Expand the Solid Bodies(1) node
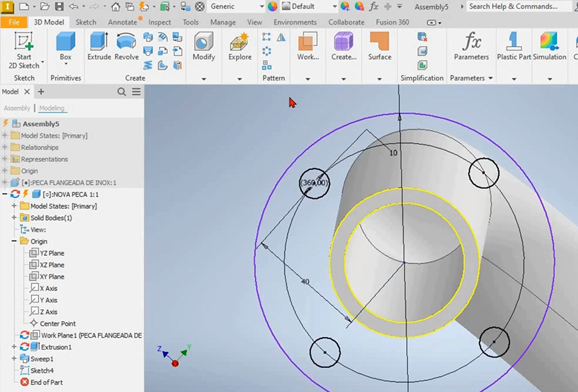 click(x=14, y=218)
